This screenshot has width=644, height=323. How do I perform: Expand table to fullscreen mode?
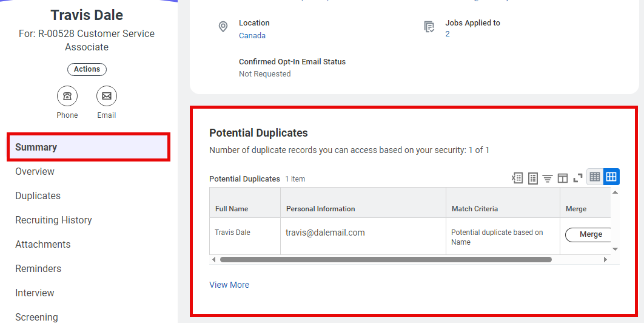pos(578,178)
